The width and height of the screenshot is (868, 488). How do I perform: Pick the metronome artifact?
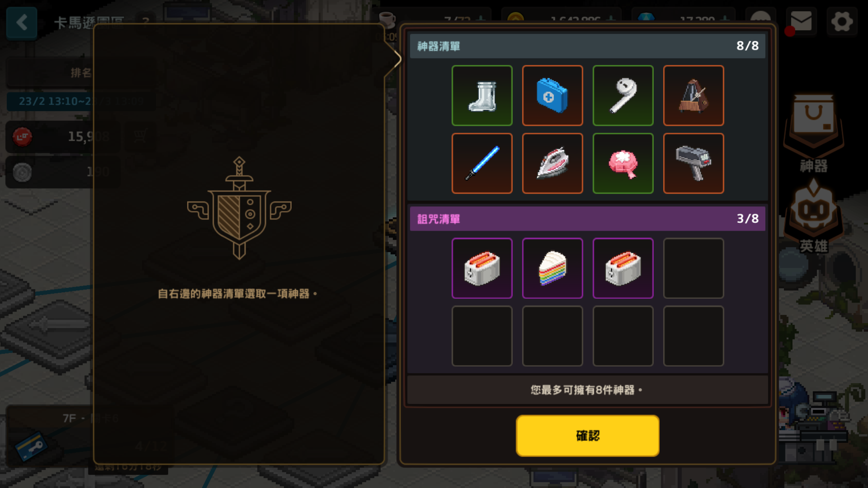pyautogui.click(x=693, y=95)
